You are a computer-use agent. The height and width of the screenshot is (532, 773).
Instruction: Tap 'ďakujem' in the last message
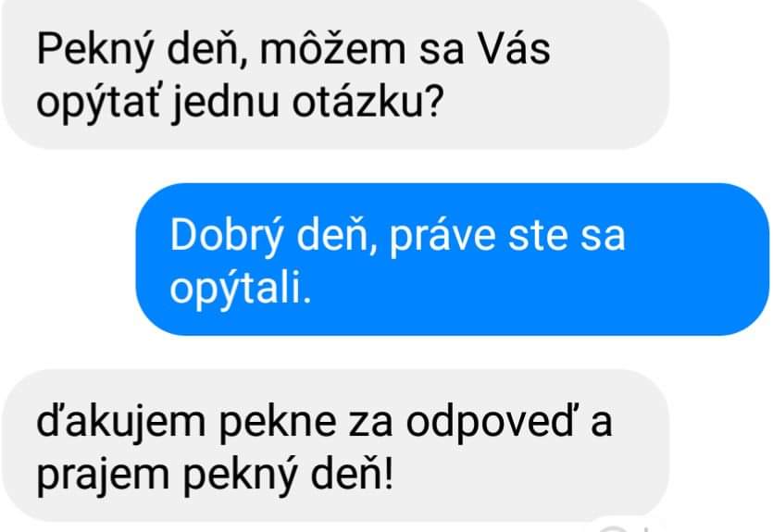click(120, 424)
